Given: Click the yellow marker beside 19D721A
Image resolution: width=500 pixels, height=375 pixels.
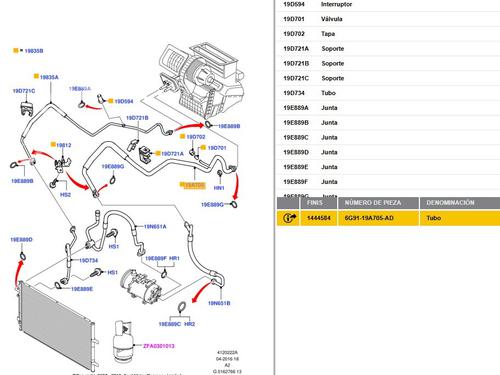Looking at the screenshot, I should [158, 153].
